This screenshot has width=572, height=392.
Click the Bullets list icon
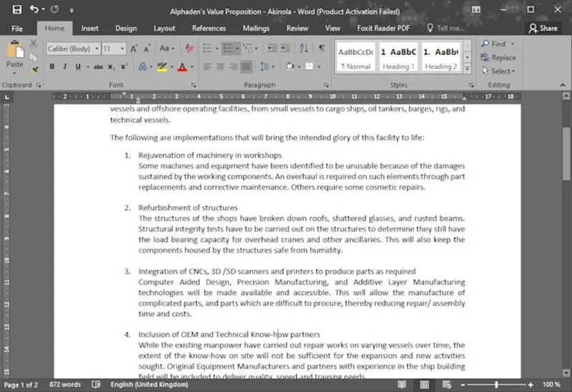[207, 48]
